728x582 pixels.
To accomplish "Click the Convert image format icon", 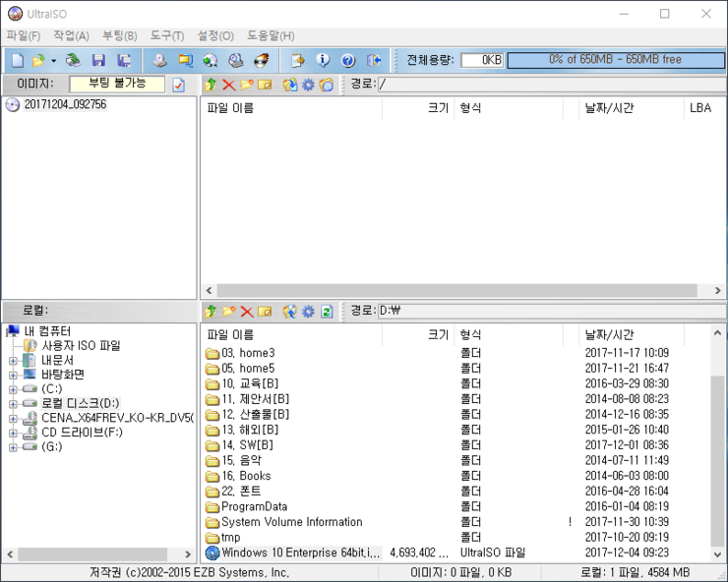I will [186, 60].
